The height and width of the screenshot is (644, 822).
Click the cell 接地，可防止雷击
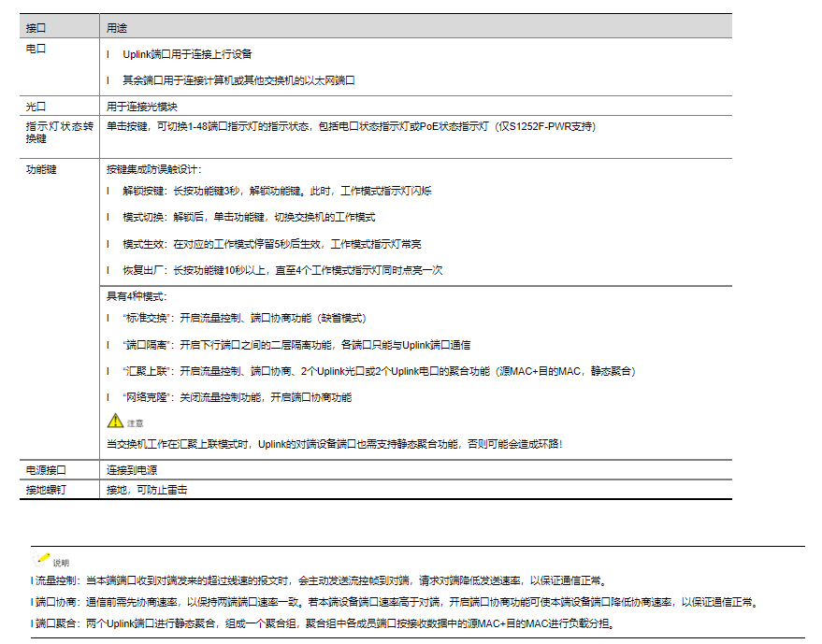coord(147,490)
